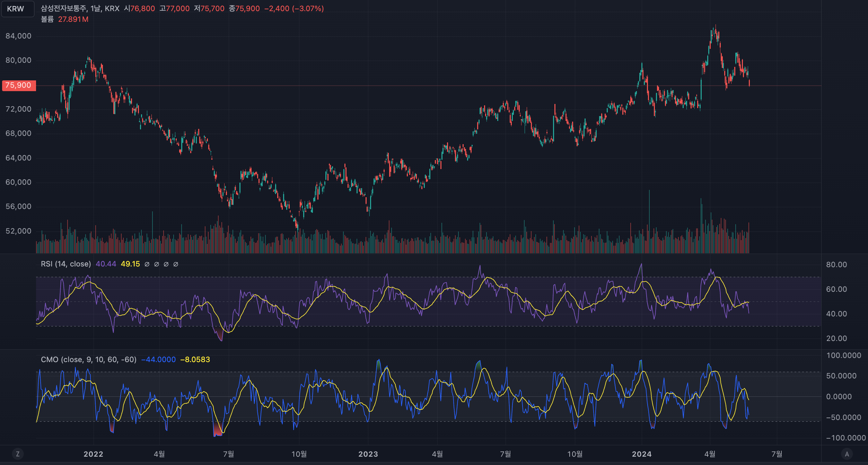The image size is (868, 465).
Task: Select the CMO (close, 9, 10, 60, -60) legend
Action: click(89, 360)
